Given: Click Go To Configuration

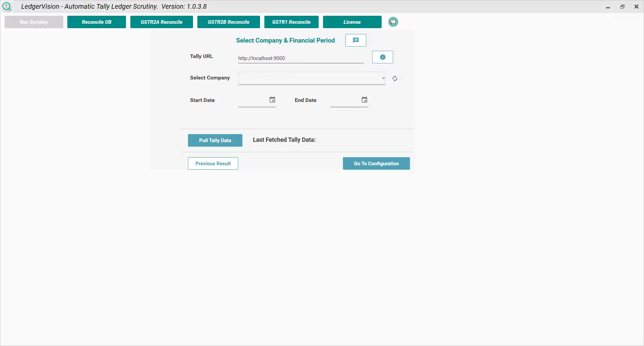Looking at the screenshot, I should [x=376, y=164].
